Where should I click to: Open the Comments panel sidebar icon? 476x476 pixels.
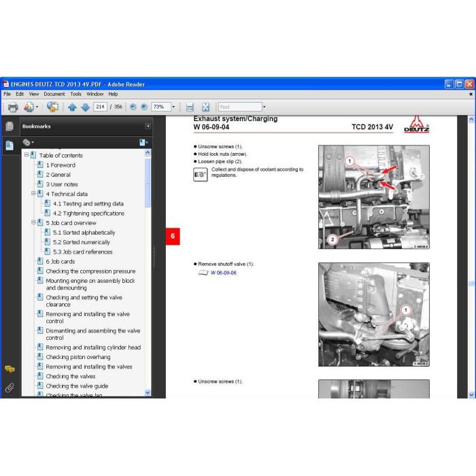coord(10,369)
